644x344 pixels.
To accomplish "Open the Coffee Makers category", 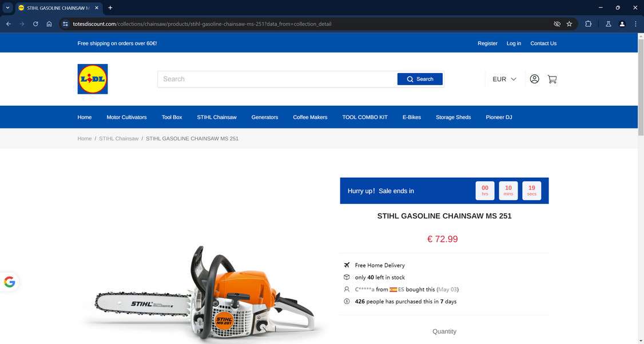I will pos(310,117).
